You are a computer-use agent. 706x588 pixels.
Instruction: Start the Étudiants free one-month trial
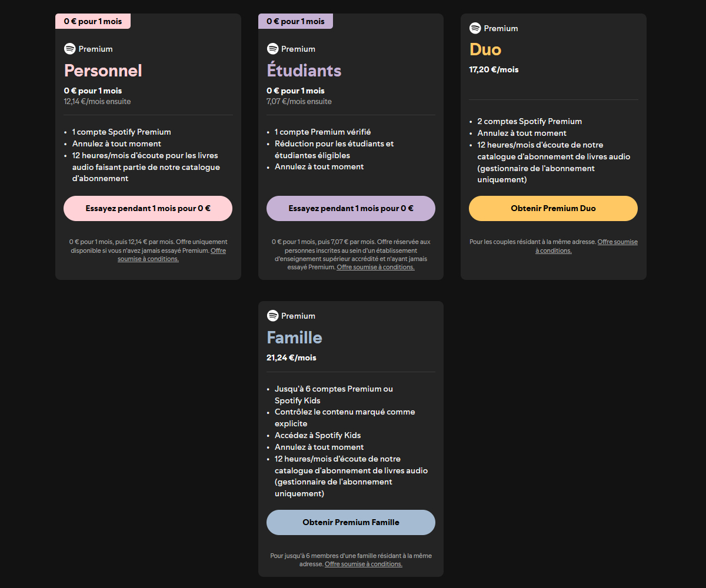(x=351, y=208)
